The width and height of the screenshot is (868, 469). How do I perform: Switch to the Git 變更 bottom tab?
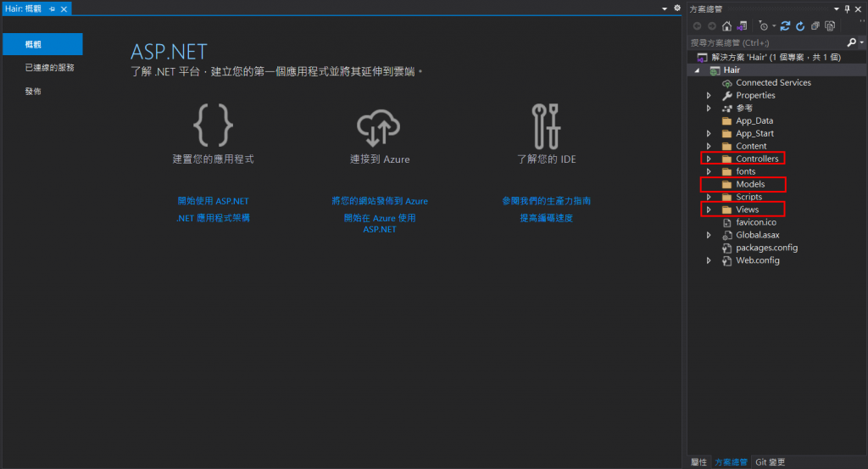tap(770, 462)
